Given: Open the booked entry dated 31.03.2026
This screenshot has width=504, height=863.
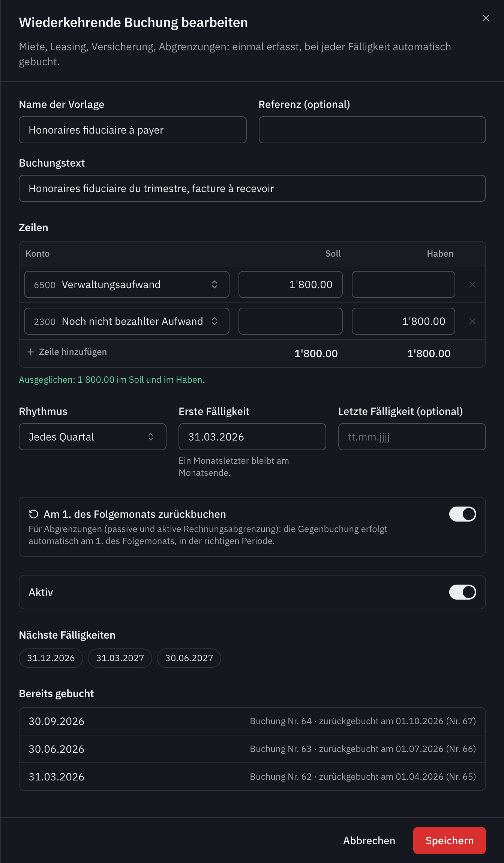Looking at the screenshot, I should point(252,777).
